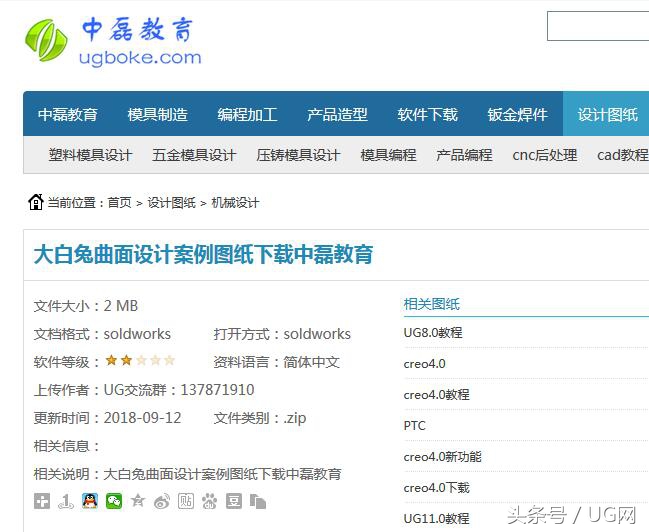Click the 文件类别 .zip text
The width and height of the screenshot is (649, 532).
[x=260, y=418]
